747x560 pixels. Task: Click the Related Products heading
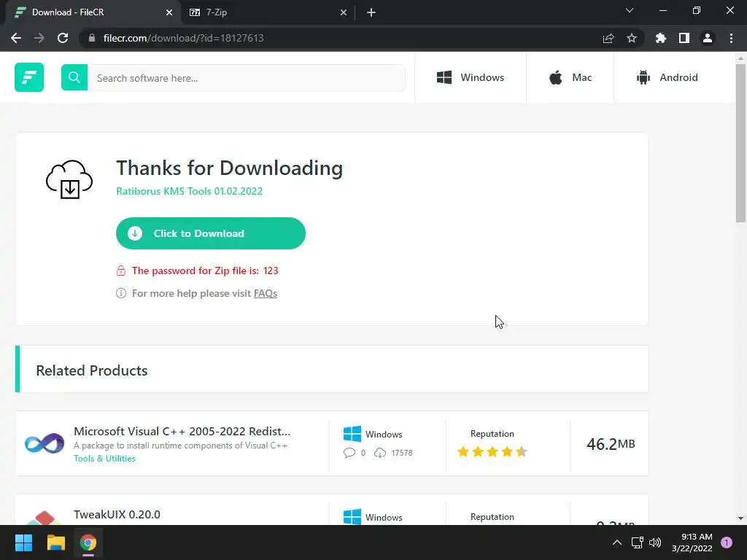[x=91, y=370]
